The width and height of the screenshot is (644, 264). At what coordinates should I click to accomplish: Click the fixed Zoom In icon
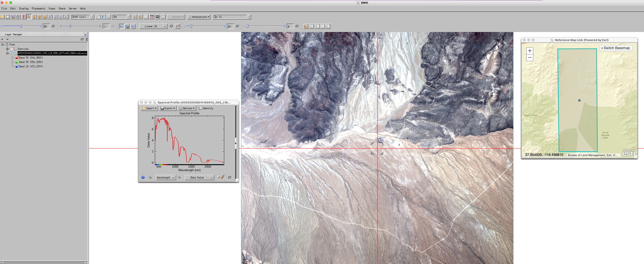tap(56, 17)
